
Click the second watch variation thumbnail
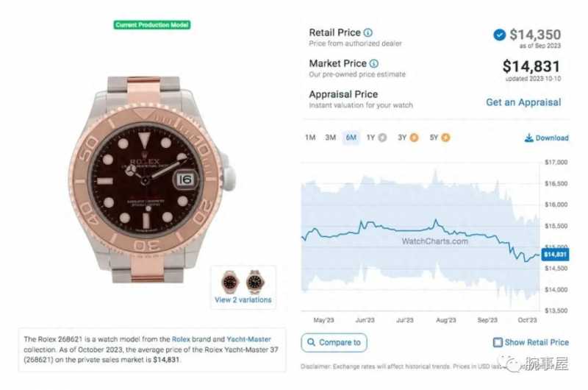255,282
